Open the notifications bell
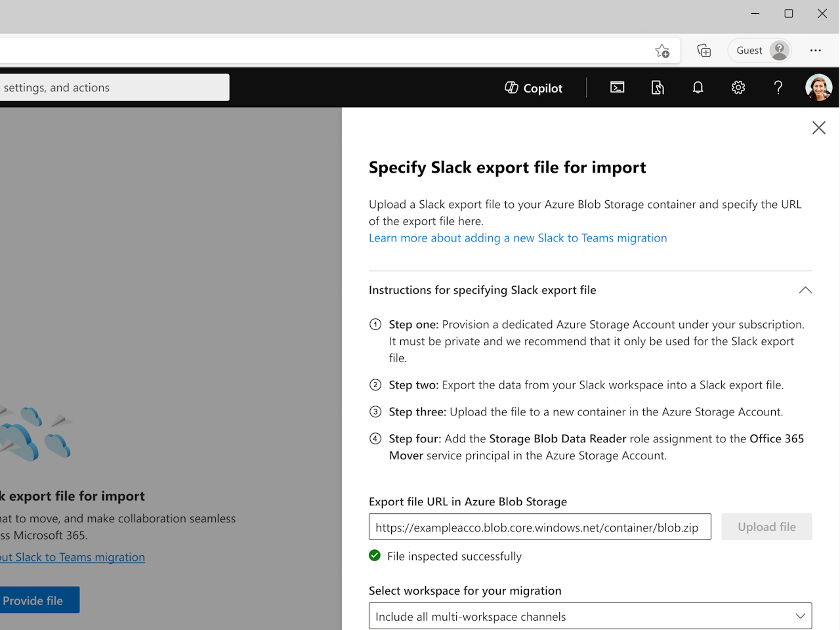Viewport: 840px width, 630px height. pyautogui.click(x=698, y=87)
